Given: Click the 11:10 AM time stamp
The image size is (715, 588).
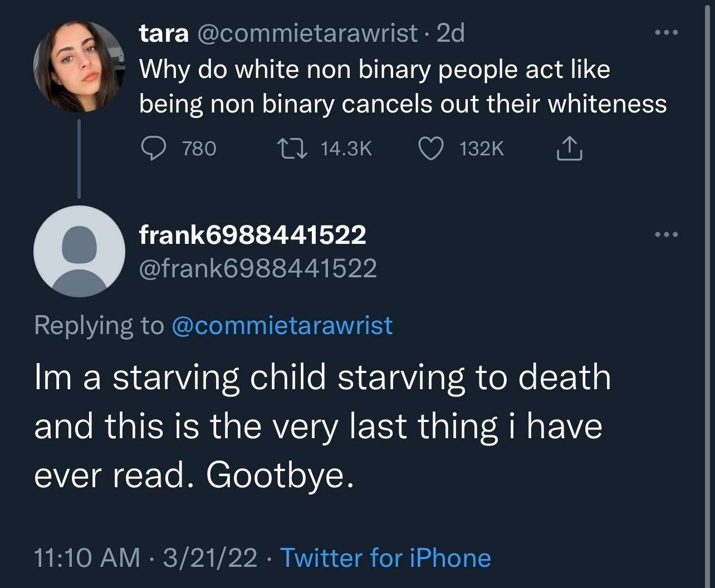Looking at the screenshot, I should (x=87, y=557).
